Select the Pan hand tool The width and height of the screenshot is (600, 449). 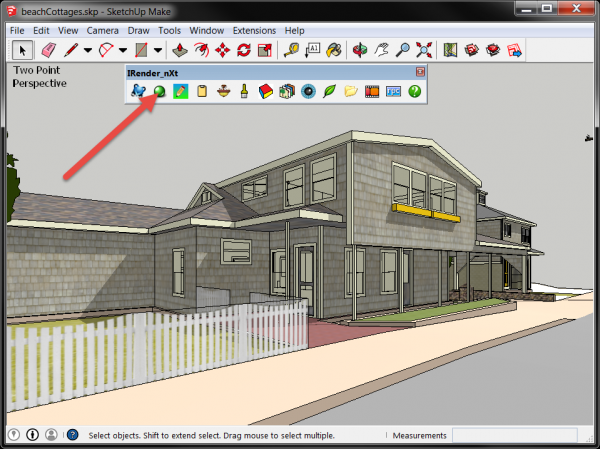(380, 49)
